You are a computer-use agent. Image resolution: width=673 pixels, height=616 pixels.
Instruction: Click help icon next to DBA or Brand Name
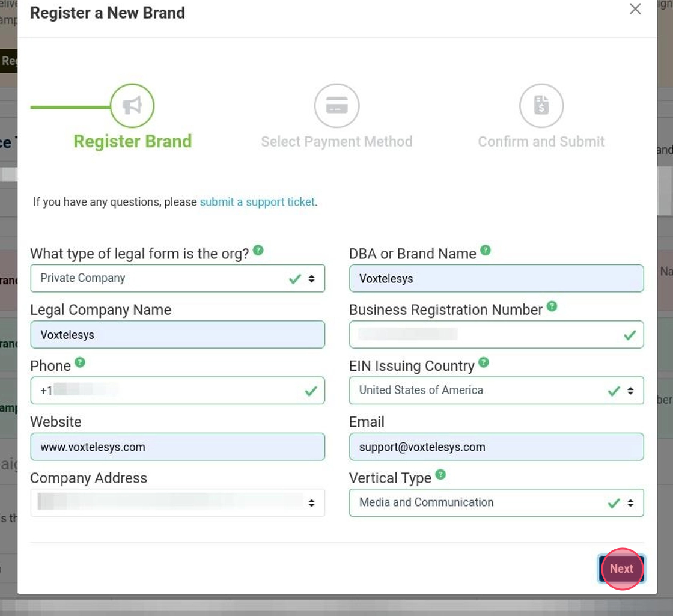coord(486,250)
